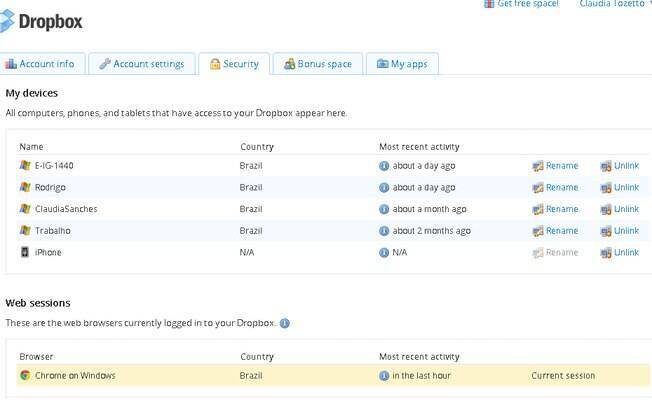Click the Windows icon next to E-IG-1440
Screen dimensions: 652x408
25,166
